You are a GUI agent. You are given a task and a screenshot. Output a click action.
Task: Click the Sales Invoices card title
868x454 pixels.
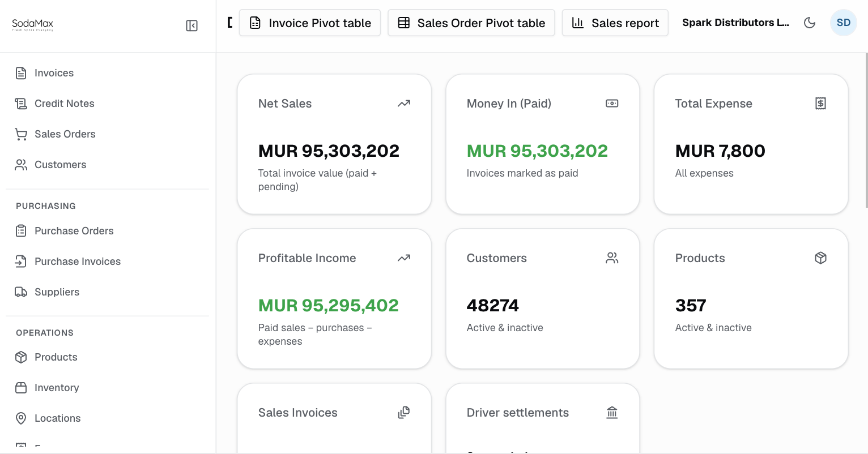pos(298,413)
